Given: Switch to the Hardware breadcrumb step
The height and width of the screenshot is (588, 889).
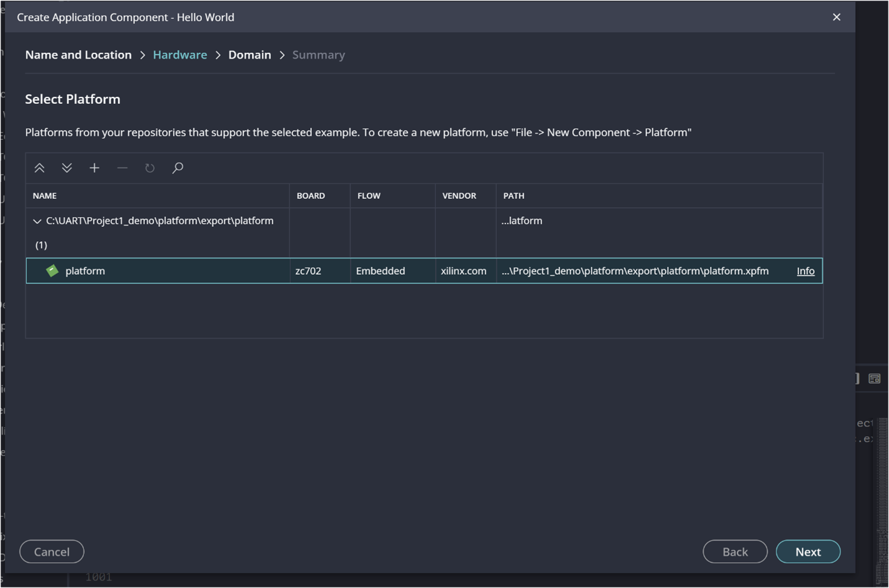Looking at the screenshot, I should 180,55.
